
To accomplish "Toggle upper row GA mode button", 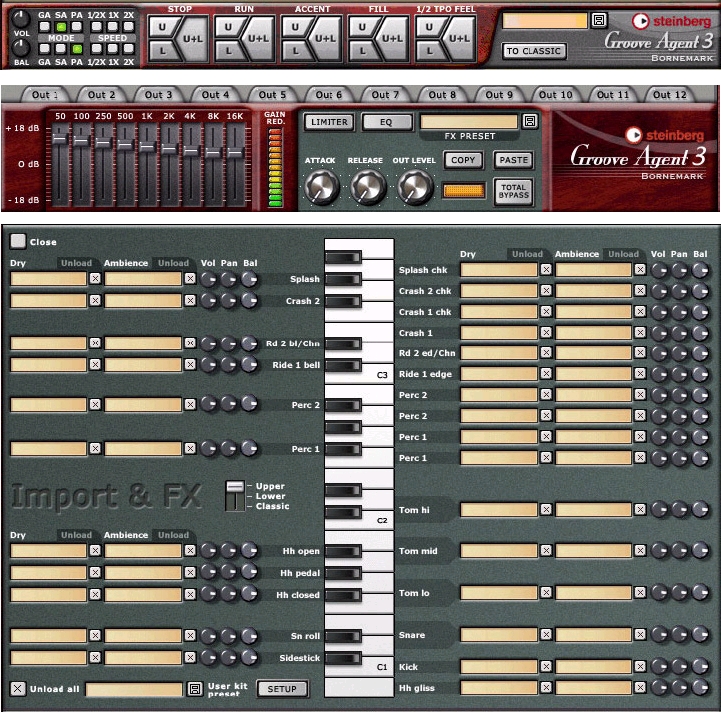I will point(44,26).
